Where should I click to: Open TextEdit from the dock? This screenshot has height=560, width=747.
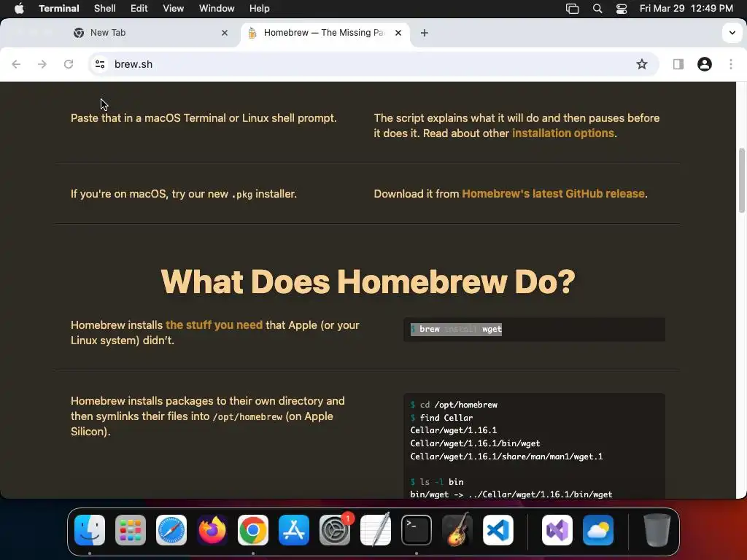point(376,530)
